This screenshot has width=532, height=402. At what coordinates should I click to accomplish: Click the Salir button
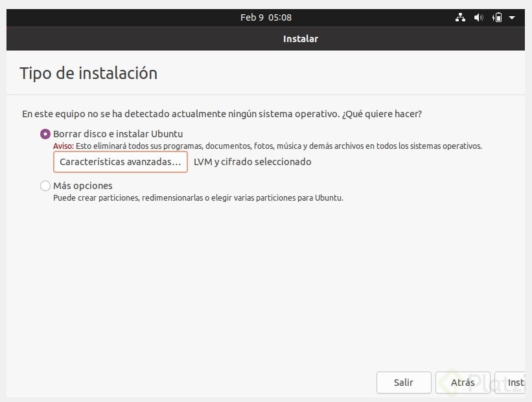[404, 383]
